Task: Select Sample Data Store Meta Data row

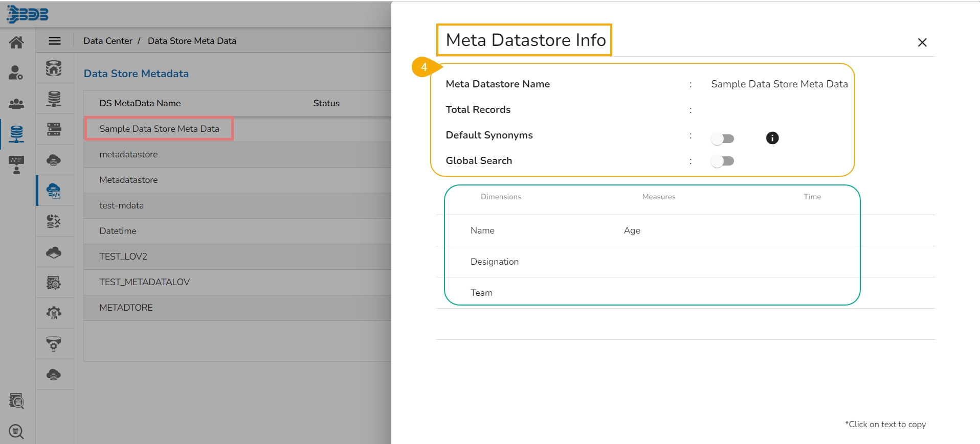Action: pos(159,129)
